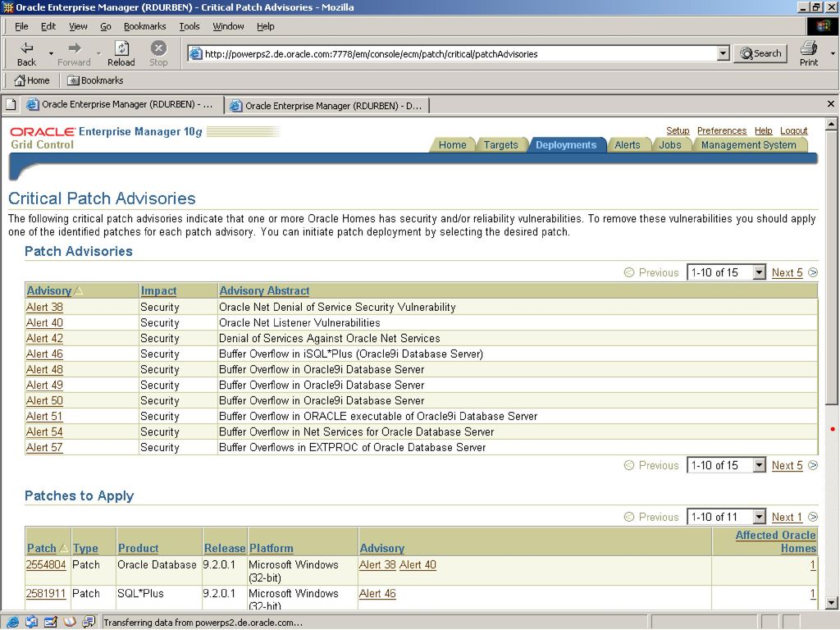The height and width of the screenshot is (630, 840).
Task: Click the circular arrow icon next to Next 5 above the advisories table
Action: (x=813, y=272)
